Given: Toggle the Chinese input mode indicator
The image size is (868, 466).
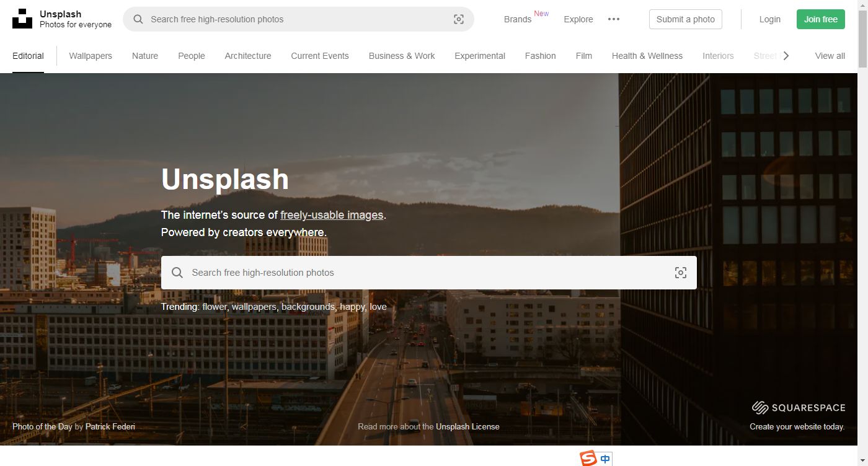Looking at the screenshot, I should [606, 459].
